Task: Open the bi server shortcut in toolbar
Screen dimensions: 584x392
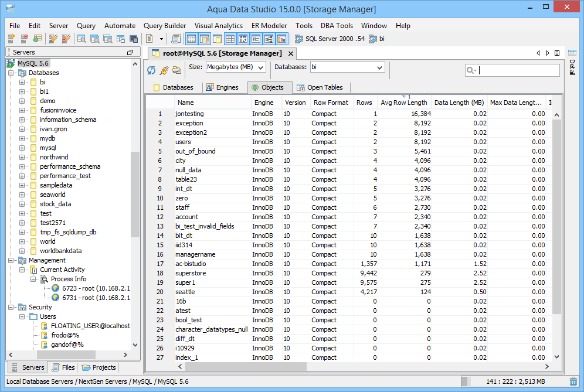Action: pyautogui.click(x=376, y=39)
